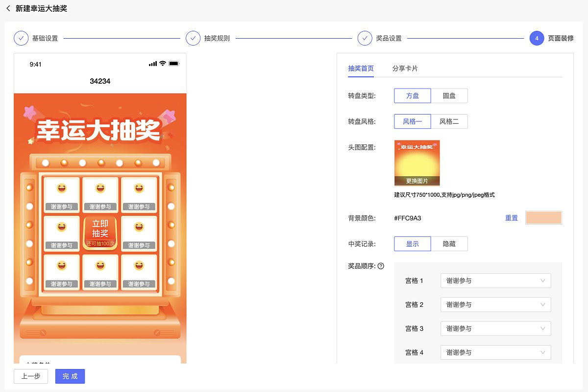
Task: Click the 上一步 button
Action: tap(31, 376)
